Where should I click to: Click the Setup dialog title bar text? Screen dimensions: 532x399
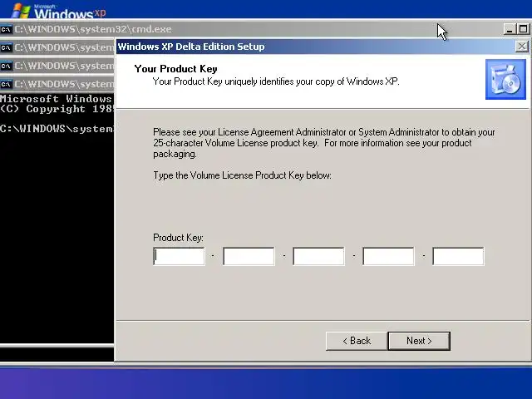coord(191,47)
